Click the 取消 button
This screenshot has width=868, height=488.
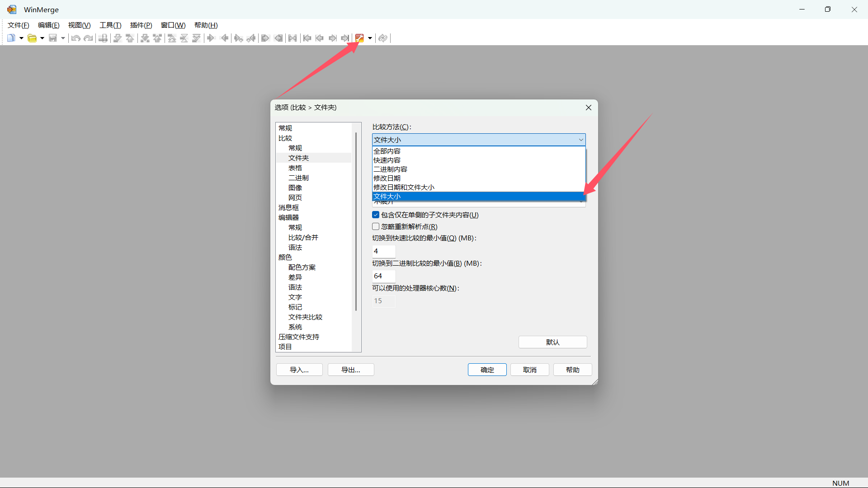click(529, 370)
